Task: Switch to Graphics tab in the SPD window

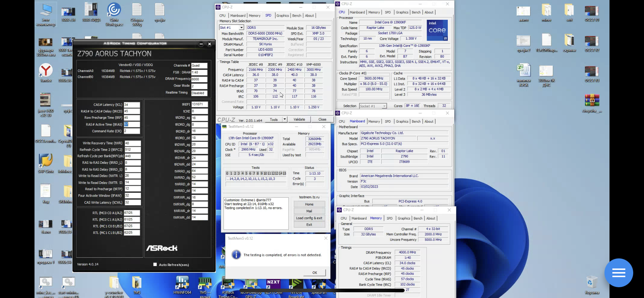Action: point(282,15)
